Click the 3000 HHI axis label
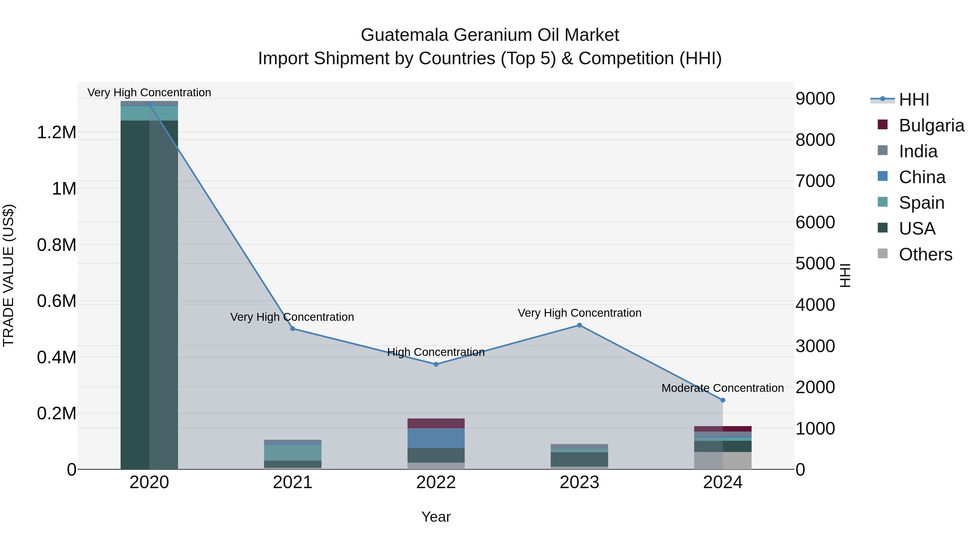This screenshot has width=980, height=551. pyautogui.click(x=815, y=346)
